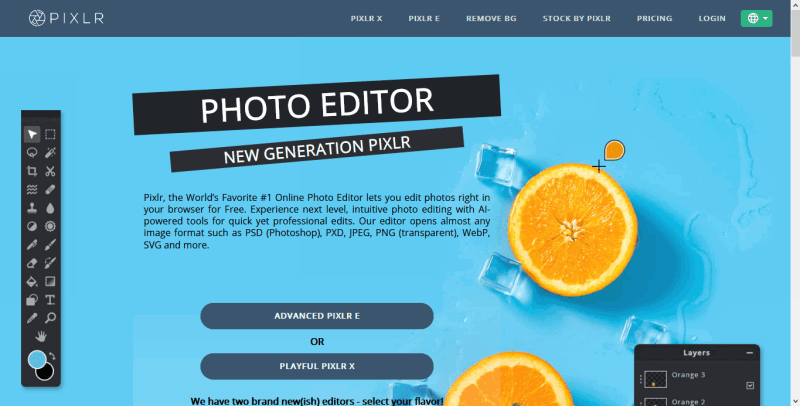The width and height of the screenshot is (800, 406).
Task: Select the Blur droplet tool
Action: pyautogui.click(x=50, y=208)
